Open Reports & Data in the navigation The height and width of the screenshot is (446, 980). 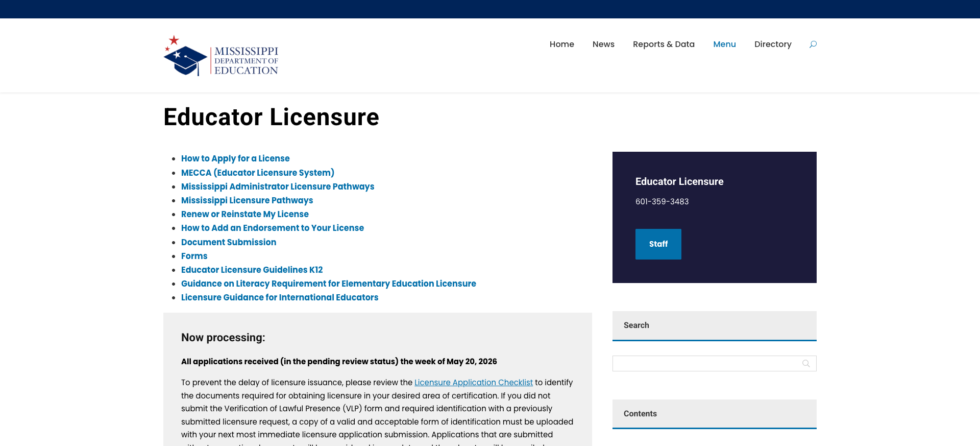tap(664, 44)
